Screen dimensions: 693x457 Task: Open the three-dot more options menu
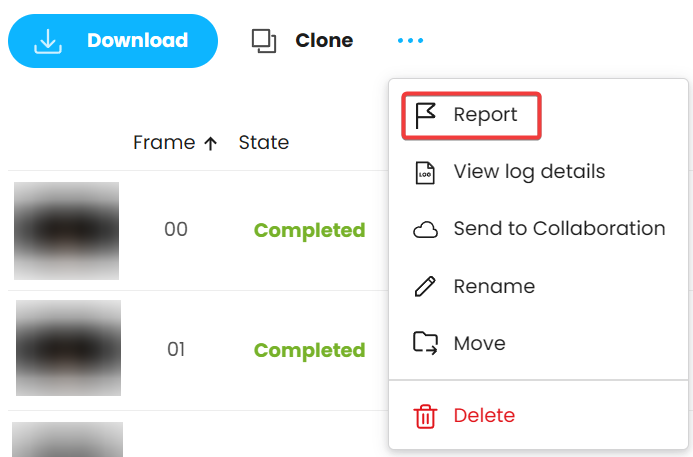pyautogui.click(x=410, y=41)
